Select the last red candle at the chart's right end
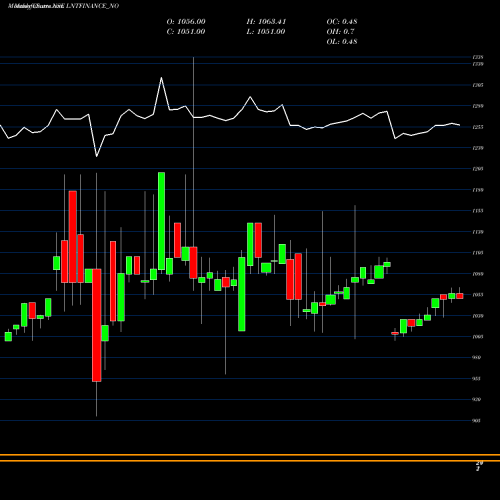The height and width of the screenshot is (500, 500). pos(460,296)
